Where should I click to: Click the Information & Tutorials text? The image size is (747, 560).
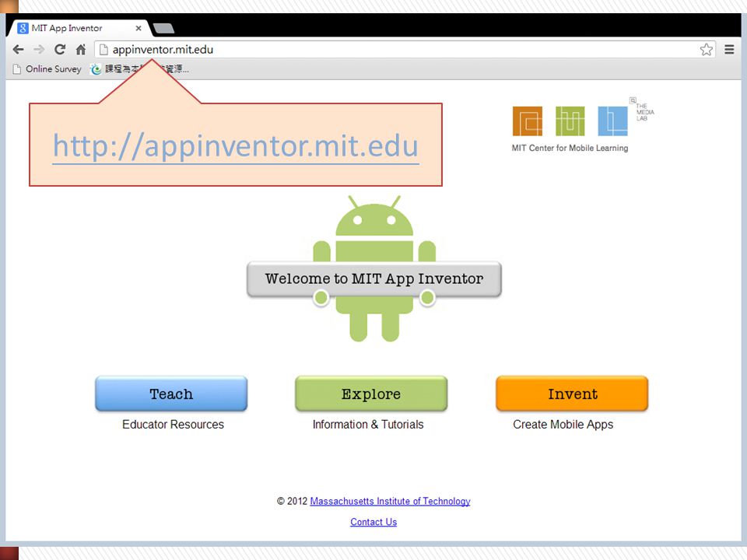[368, 425]
